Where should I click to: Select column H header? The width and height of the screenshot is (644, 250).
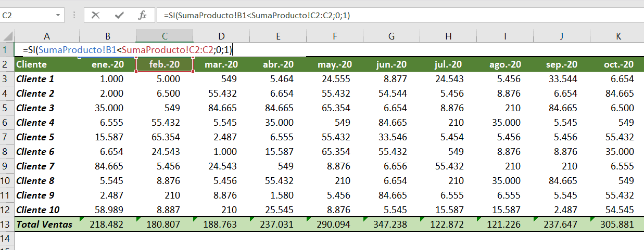click(448, 36)
